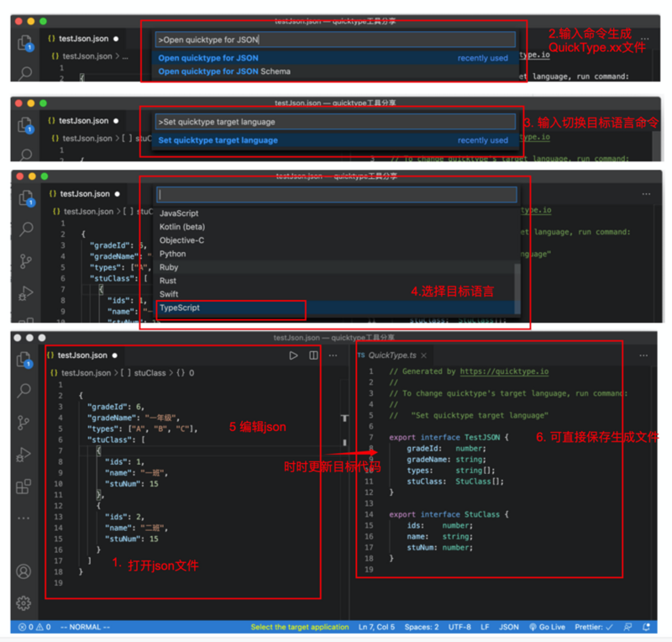Image resolution: width=672 pixels, height=642 pixels.
Task: Open Explorer in the Open quicktype command window
Action: tap(25, 43)
